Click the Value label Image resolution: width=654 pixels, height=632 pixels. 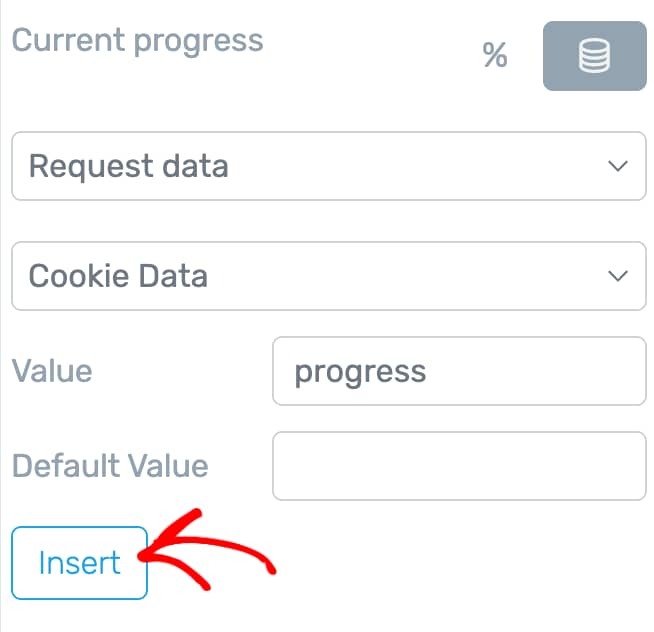point(52,371)
